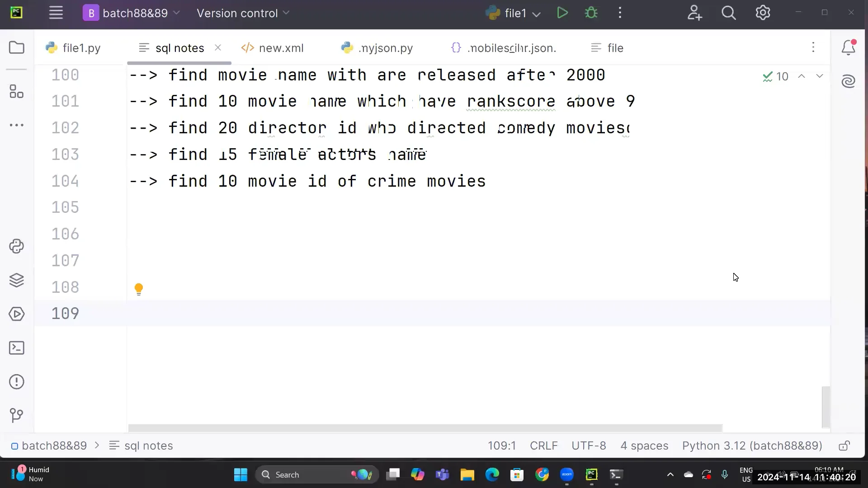
Task: Open the Structure tool window
Action: click(x=17, y=92)
